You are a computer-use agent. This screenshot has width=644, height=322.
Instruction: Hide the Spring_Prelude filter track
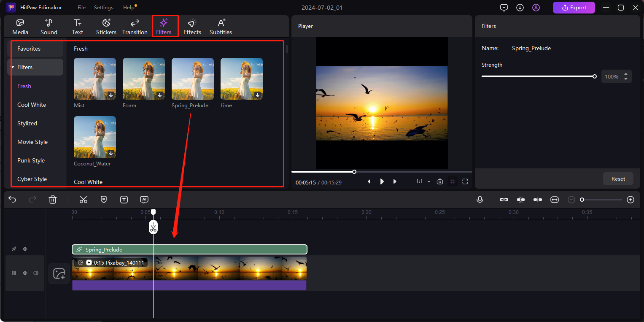click(x=25, y=249)
